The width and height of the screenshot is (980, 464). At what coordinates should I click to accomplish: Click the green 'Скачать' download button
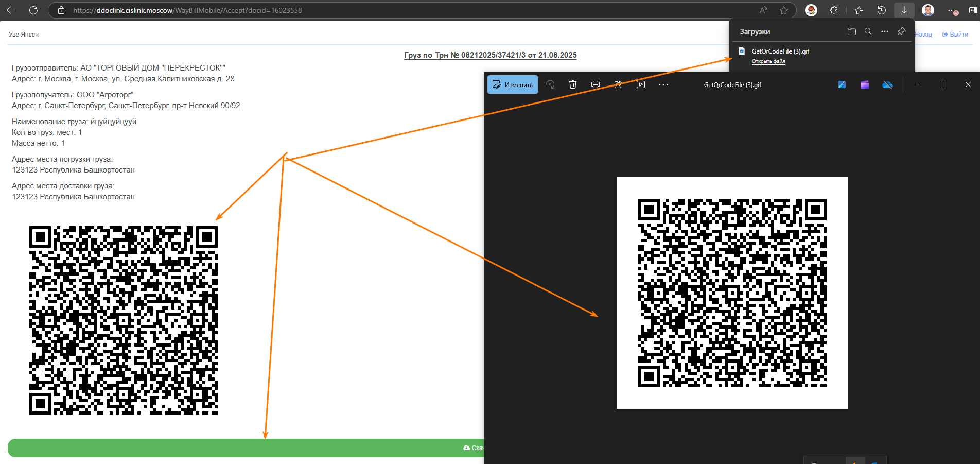pyautogui.click(x=246, y=448)
